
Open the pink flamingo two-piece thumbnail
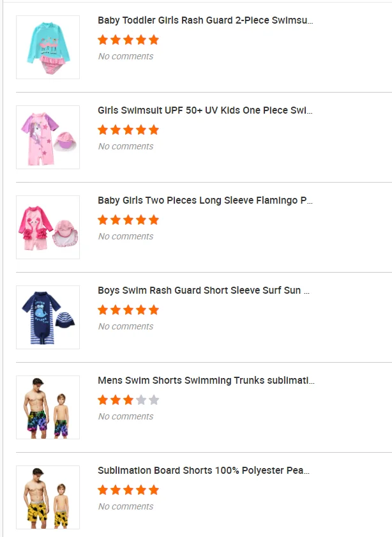[x=48, y=227]
